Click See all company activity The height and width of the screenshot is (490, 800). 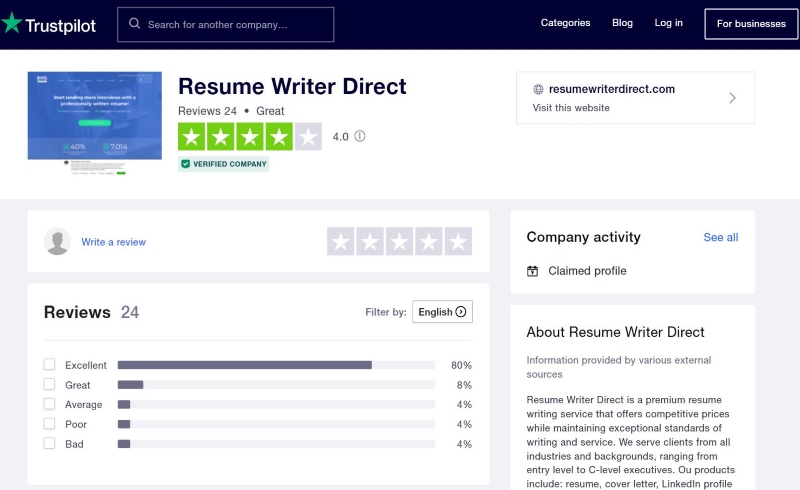pos(720,237)
